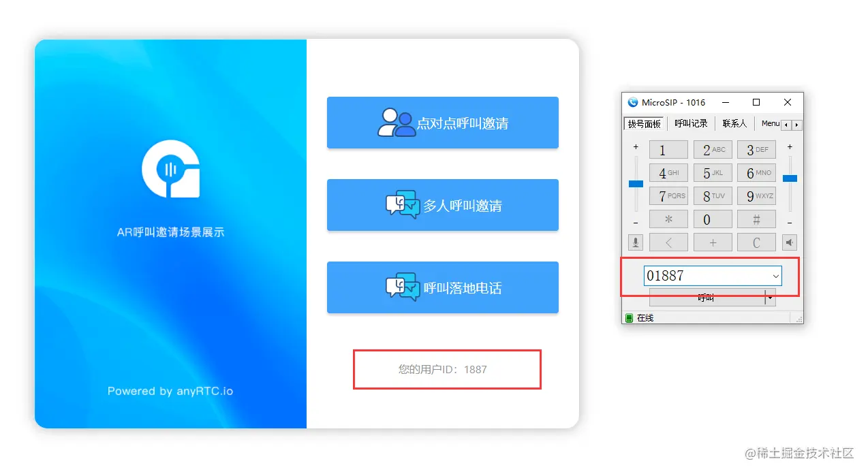Dial digit 0 on keypad
This screenshot has width=868, height=474.
pos(713,219)
